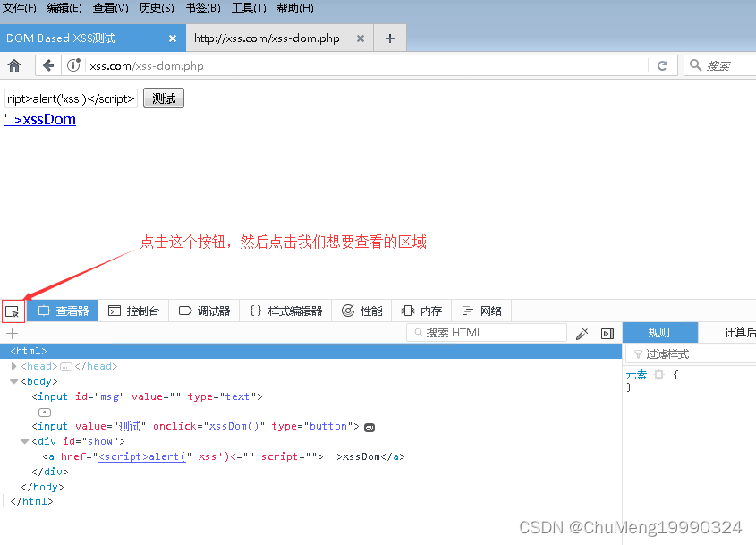
Task: Open the 工具 menu
Action: 249,8
